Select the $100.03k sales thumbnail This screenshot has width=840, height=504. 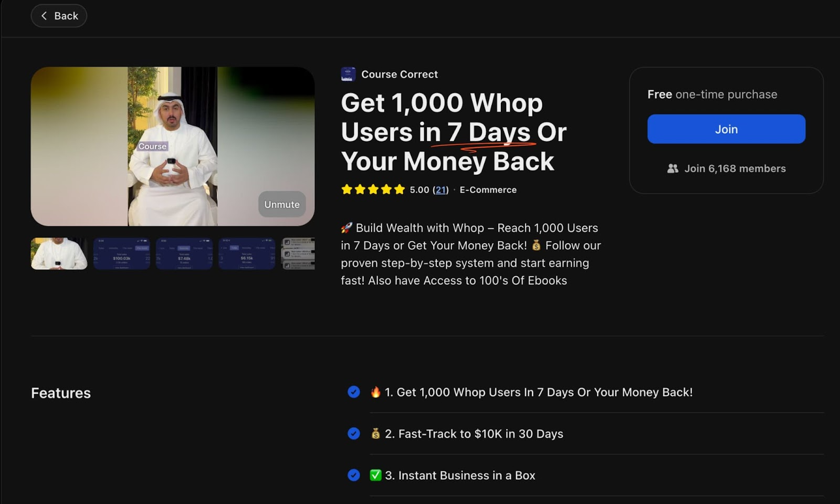122,254
